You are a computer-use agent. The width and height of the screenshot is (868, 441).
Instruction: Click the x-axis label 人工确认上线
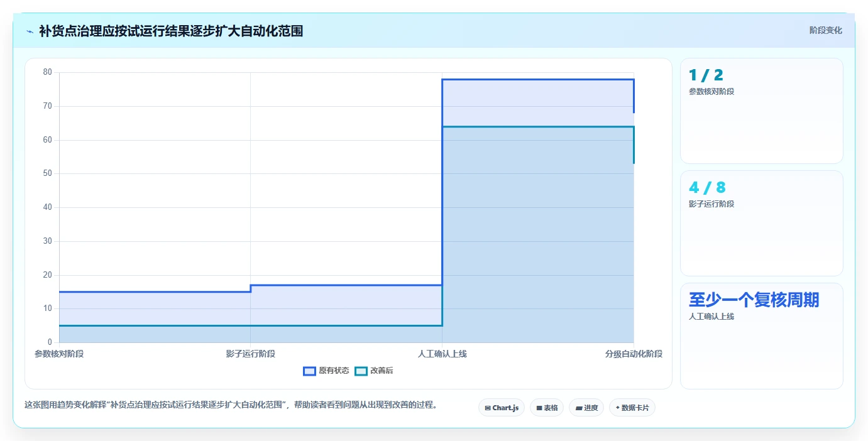442,354
